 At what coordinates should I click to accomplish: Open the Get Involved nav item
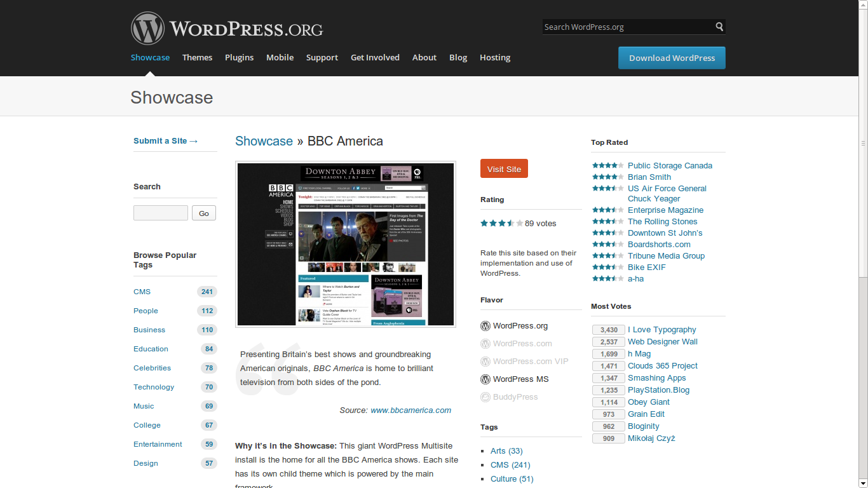tap(375, 57)
